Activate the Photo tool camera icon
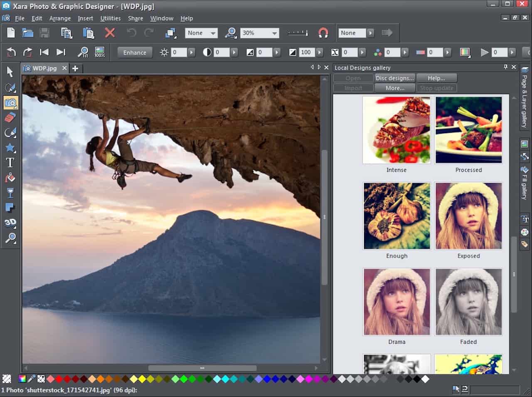532x397 pixels. (x=10, y=102)
